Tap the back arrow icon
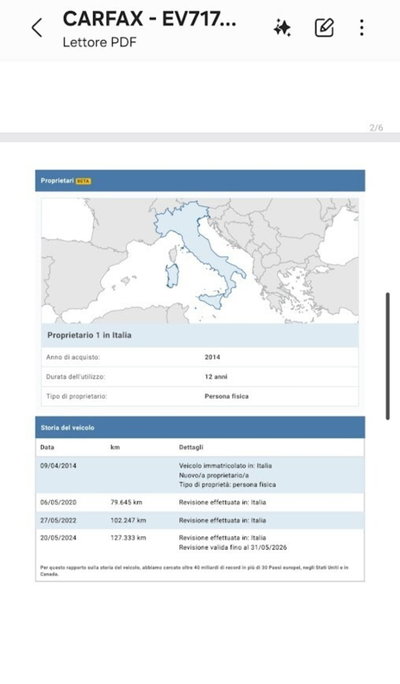400x684 pixels. [x=37, y=28]
